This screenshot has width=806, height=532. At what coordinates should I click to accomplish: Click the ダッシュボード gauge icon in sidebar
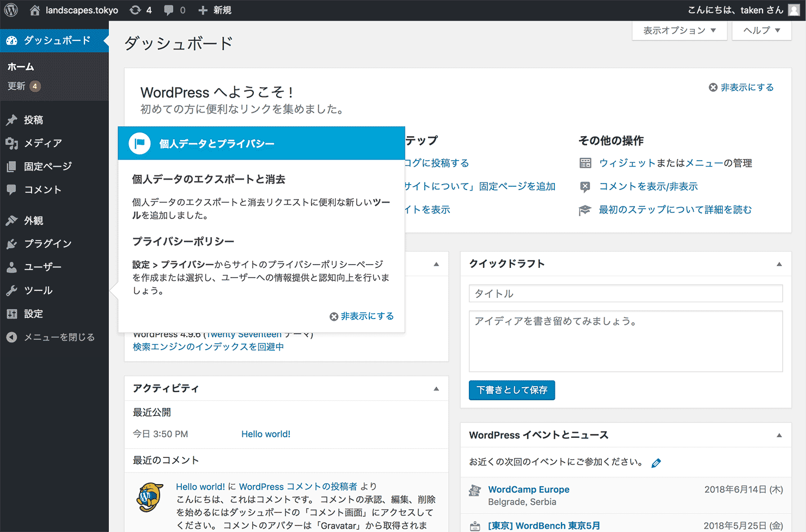coord(11,41)
